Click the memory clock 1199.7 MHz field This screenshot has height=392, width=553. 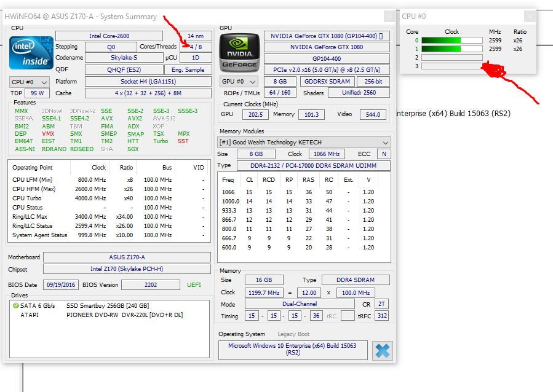(264, 292)
